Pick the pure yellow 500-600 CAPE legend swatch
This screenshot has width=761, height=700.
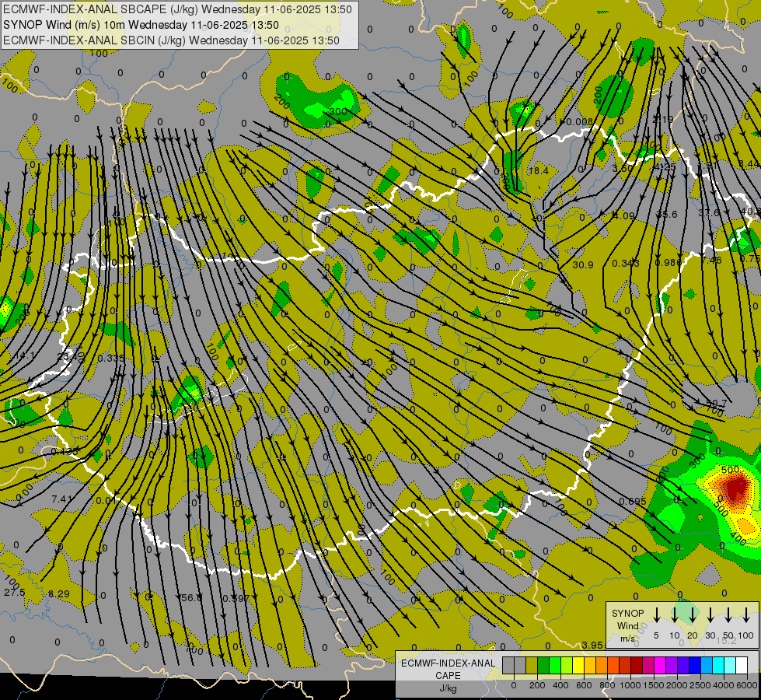coord(578,666)
